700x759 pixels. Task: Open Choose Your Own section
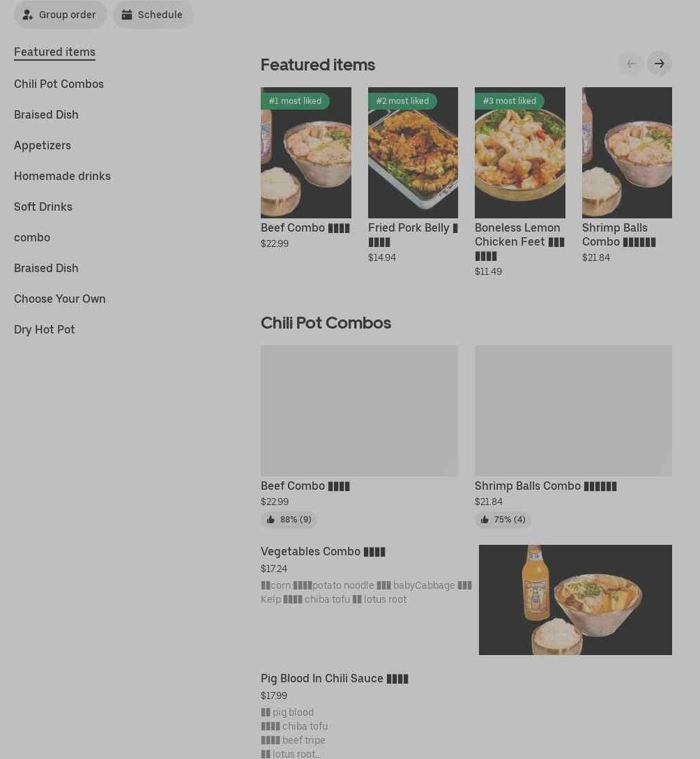click(x=59, y=299)
